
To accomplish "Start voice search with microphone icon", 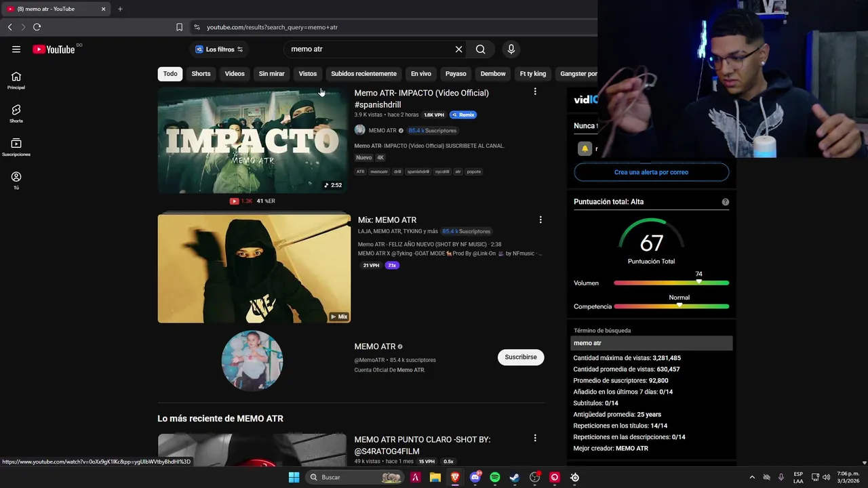I will click(x=511, y=49).
